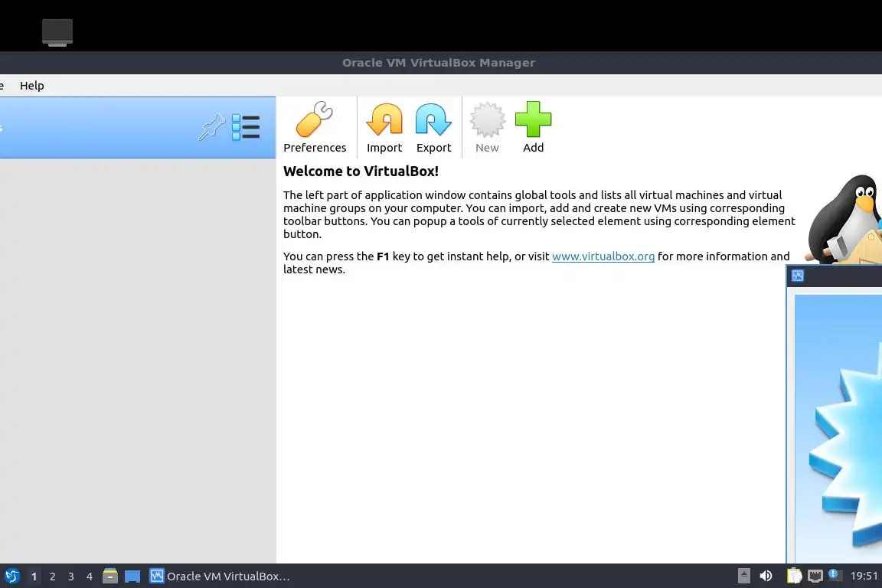Click the Export appliance arrow icon
This screenshot has width=882, height=588.
(x=433, y=127)
